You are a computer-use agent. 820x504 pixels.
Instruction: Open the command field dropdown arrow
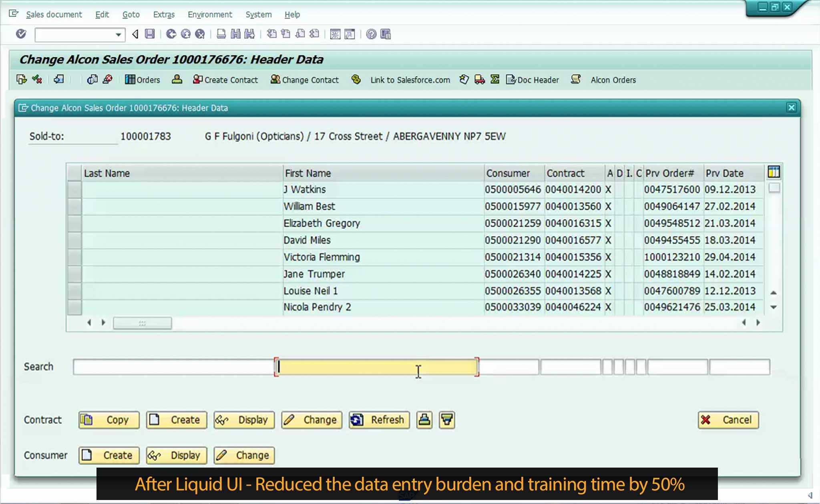tap(118, 35)
